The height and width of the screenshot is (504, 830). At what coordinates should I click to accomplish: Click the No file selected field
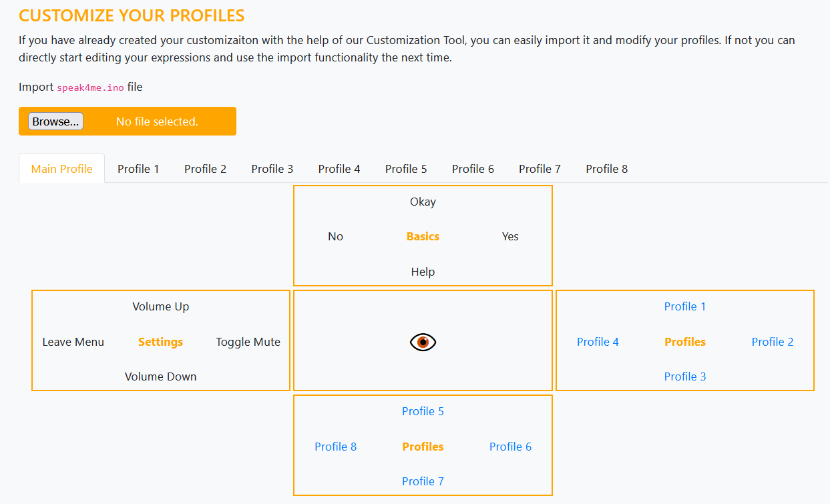click(x=157, y=121)
